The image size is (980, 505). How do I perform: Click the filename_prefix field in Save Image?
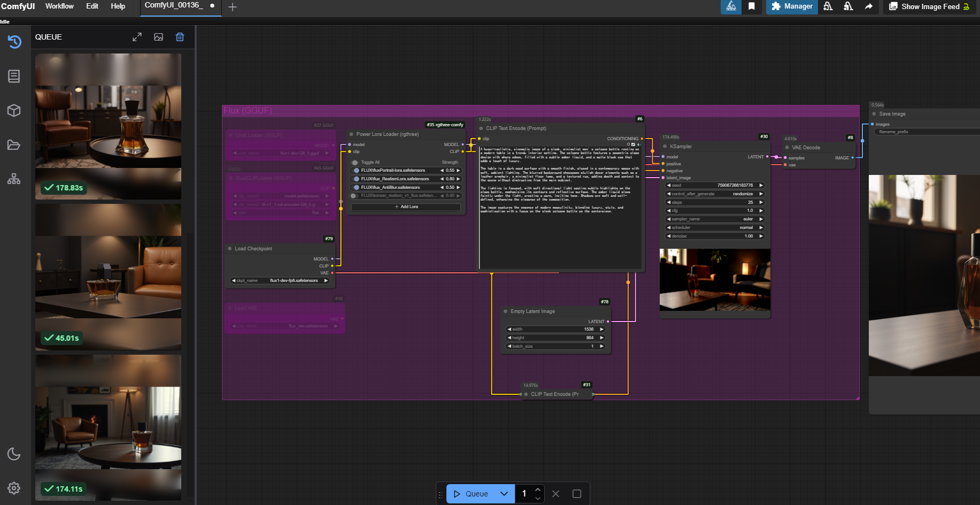click(927, 132)
